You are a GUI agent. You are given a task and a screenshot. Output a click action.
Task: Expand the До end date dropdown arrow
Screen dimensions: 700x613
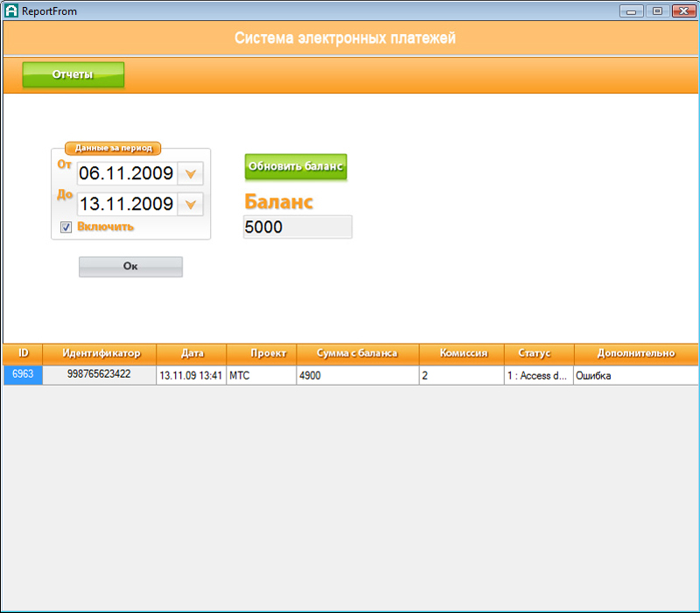[x=190, y=205]
